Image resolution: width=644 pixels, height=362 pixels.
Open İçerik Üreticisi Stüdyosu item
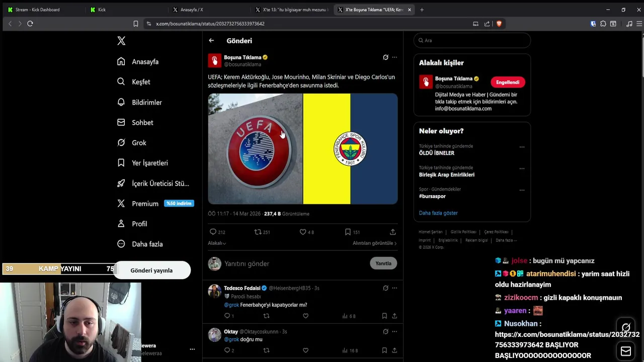click(153, 184)
